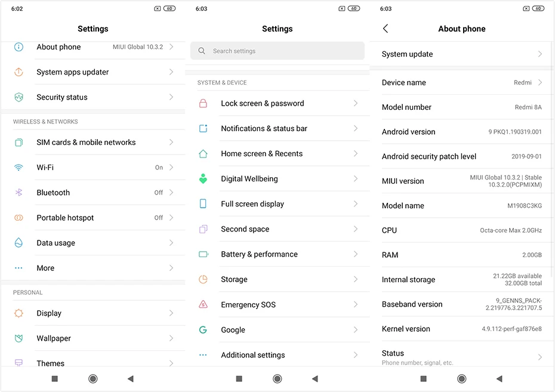Screen dimensions: 555x392
Task: Open Data usage settings
Action: (94, 243)
